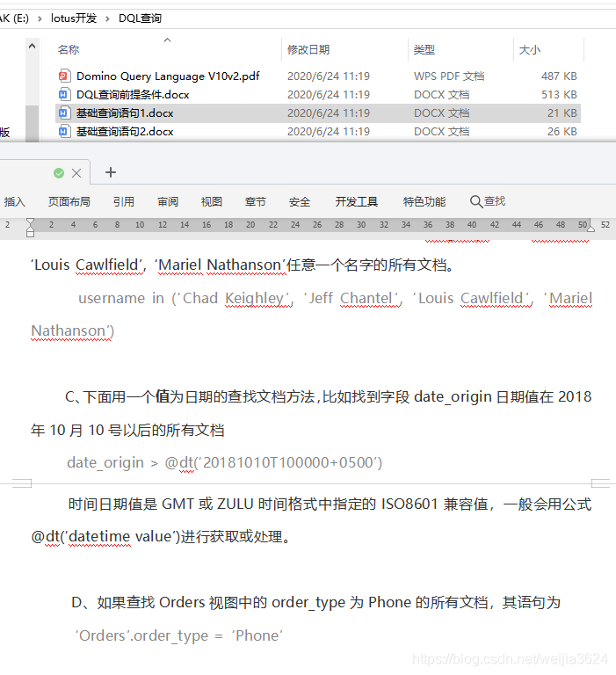This screenshot has width=616, height=675.
Task: Select file 基础查询语句2.docx
Action: pos(125,132)
